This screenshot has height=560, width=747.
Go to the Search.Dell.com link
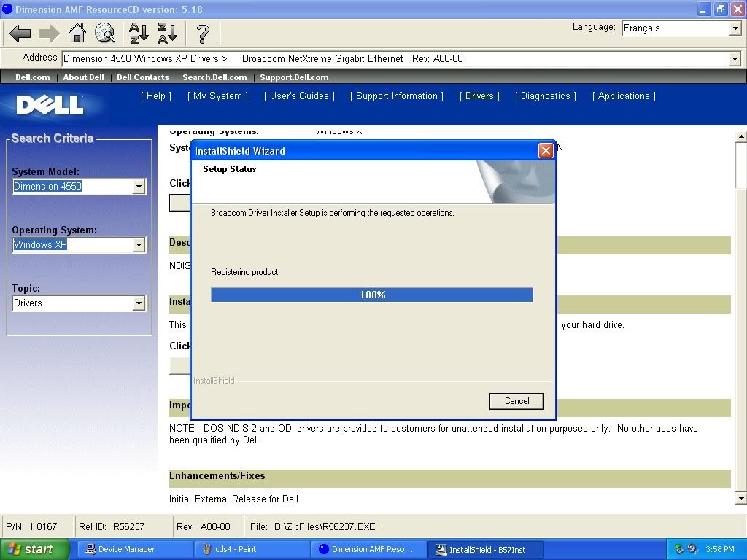coord(214,77)
